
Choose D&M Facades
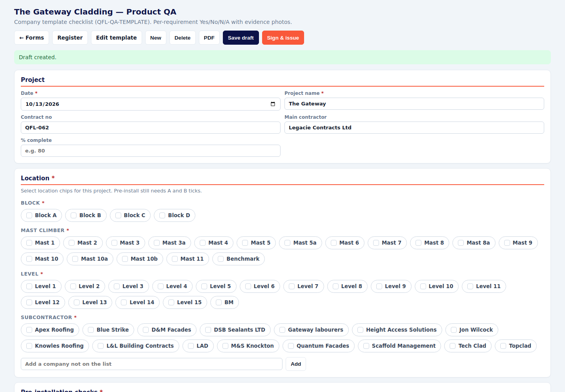coord(167,330)
